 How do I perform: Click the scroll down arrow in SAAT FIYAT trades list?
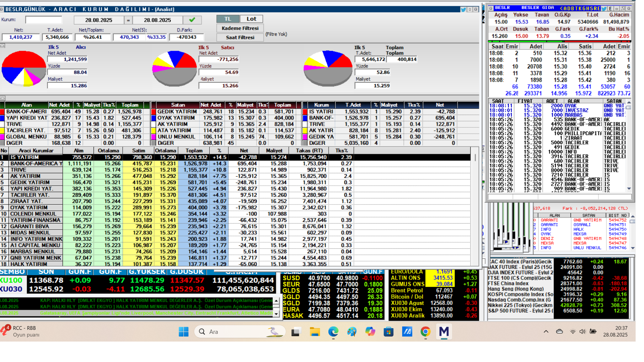pyautogui.click(x=629, y=189)
